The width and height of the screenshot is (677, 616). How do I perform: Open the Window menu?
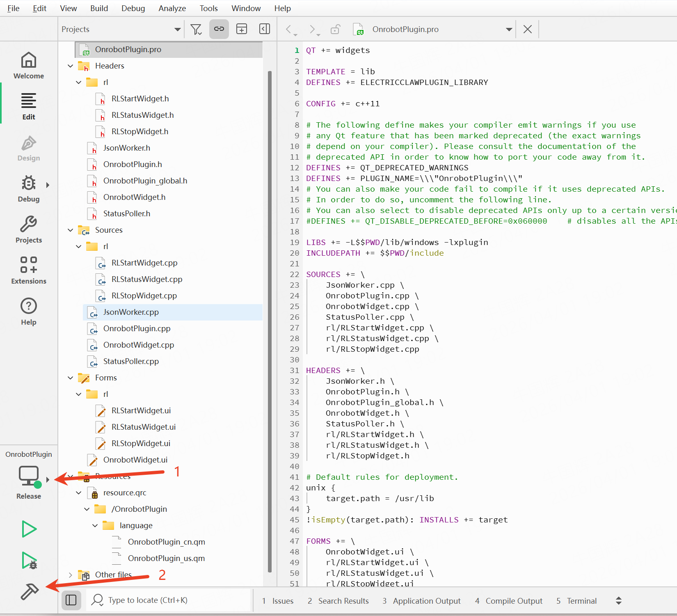[x=246, y=8]
